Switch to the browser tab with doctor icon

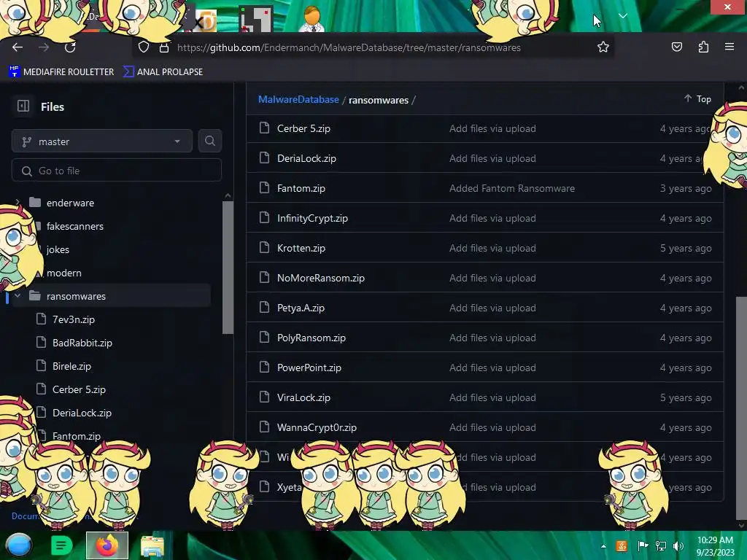pyautogui.click(x=312, y=19)
